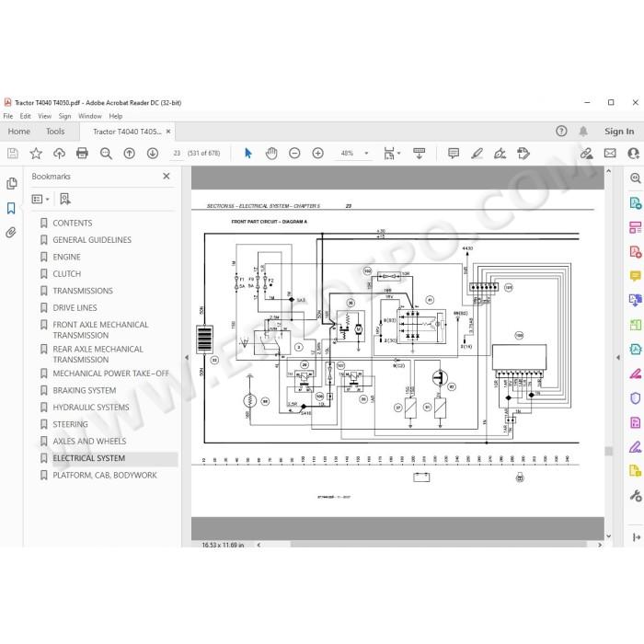Viewport: 644px width, 644px height.
Task: Open the Help question mark
Action: click(561, 131)
